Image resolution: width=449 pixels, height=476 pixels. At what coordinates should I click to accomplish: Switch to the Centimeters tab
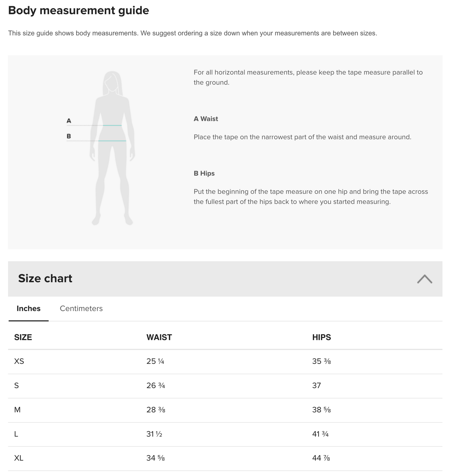point(81,308)
